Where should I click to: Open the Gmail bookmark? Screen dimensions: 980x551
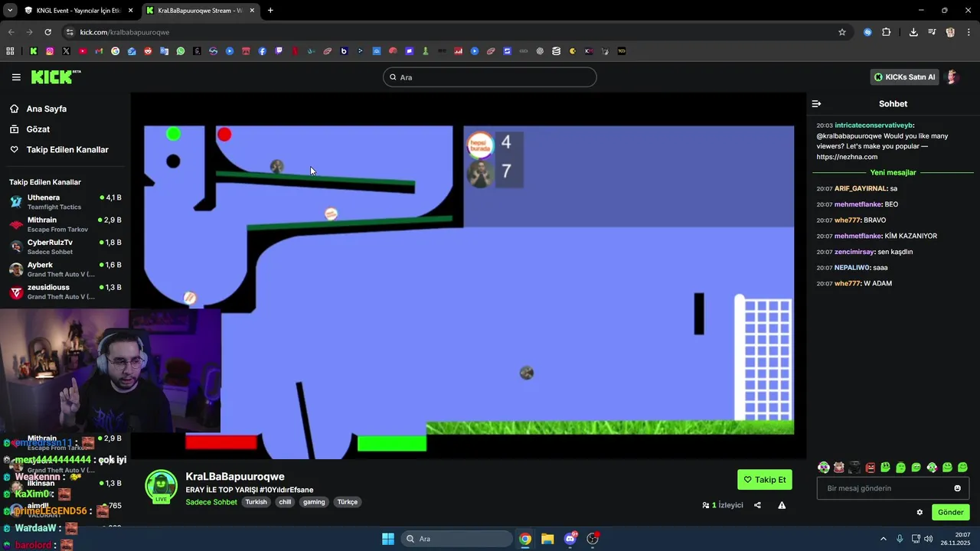(99, 51)
